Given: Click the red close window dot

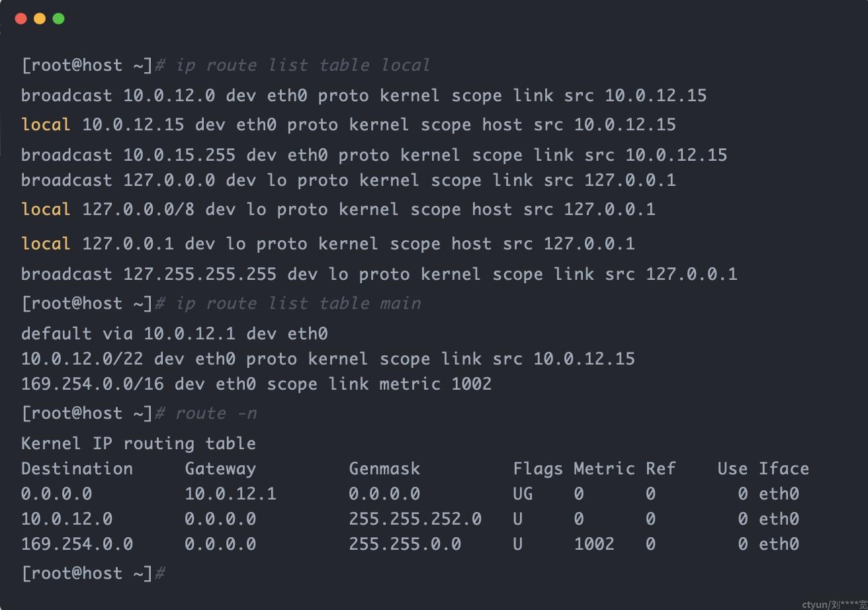Looking at the screenshot, I should pos(21,19).
